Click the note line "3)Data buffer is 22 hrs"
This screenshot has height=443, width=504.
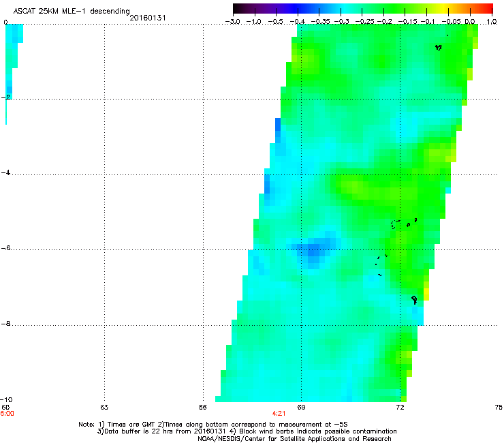tap(247, 431)
